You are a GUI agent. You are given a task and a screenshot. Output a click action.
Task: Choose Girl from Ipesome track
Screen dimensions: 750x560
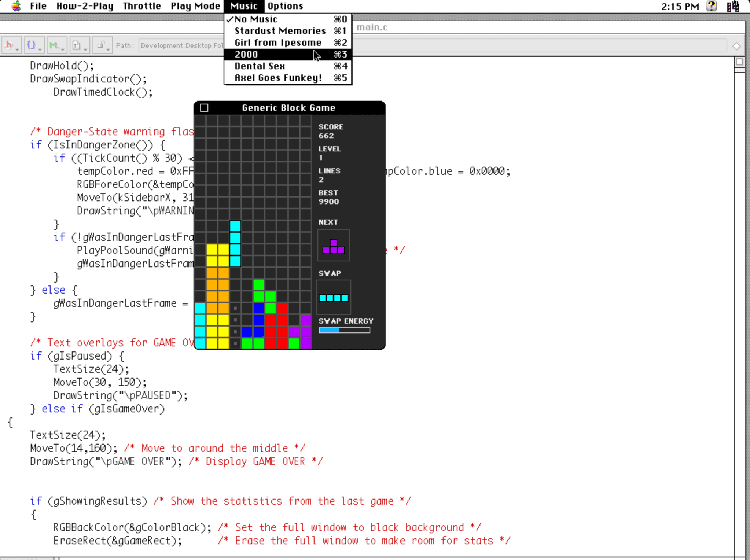(x=288, y=43)
